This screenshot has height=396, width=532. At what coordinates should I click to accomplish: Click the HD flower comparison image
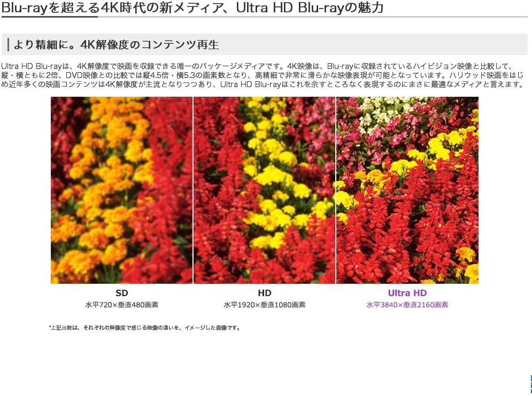(264, 190)
